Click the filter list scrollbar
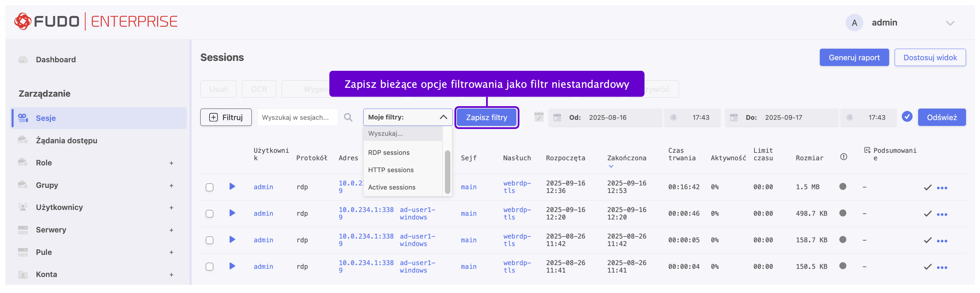Viewport: 980px width, 293px height. pos(447,171)
